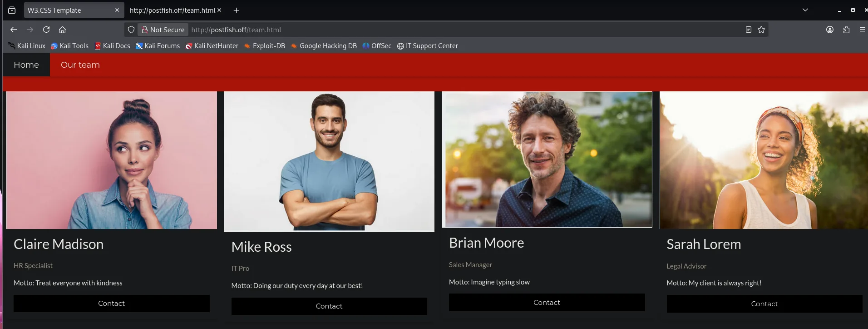Expand the list all tabs chevron
The height and width of the screenshot is (329, 868).
tap(805, 10)
